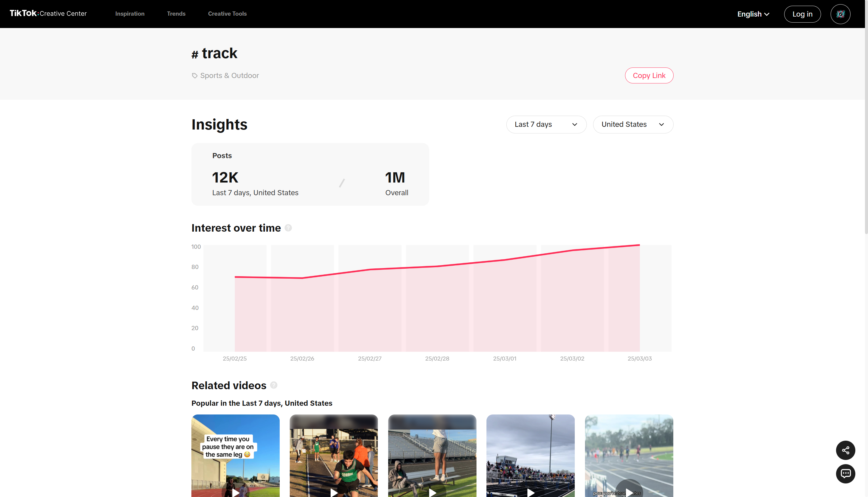868x497 pixels.
Task: Click the tag icon beside Sports & Outdoor
Action: pyautogui.click(x=194, y=75)
